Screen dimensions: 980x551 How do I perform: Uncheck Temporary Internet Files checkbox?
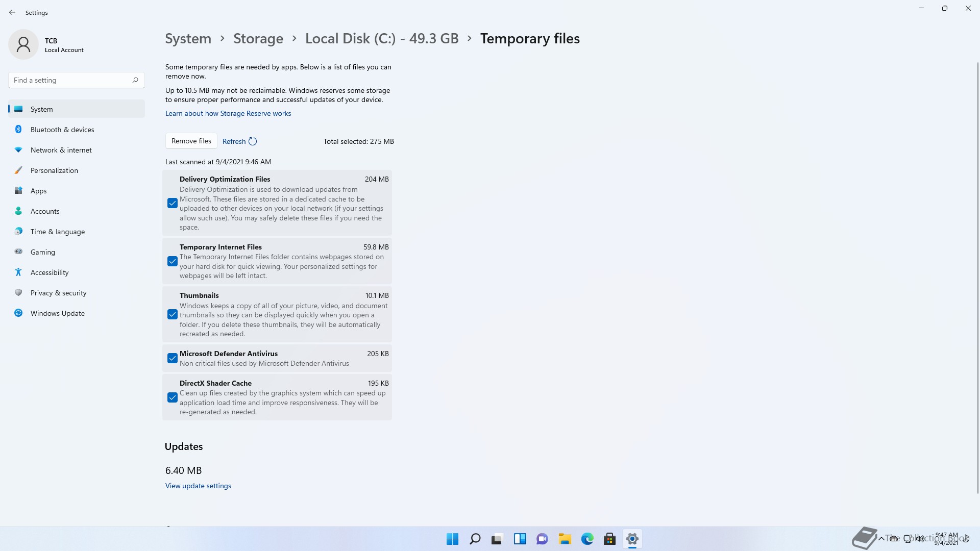(x=173, y=261)
